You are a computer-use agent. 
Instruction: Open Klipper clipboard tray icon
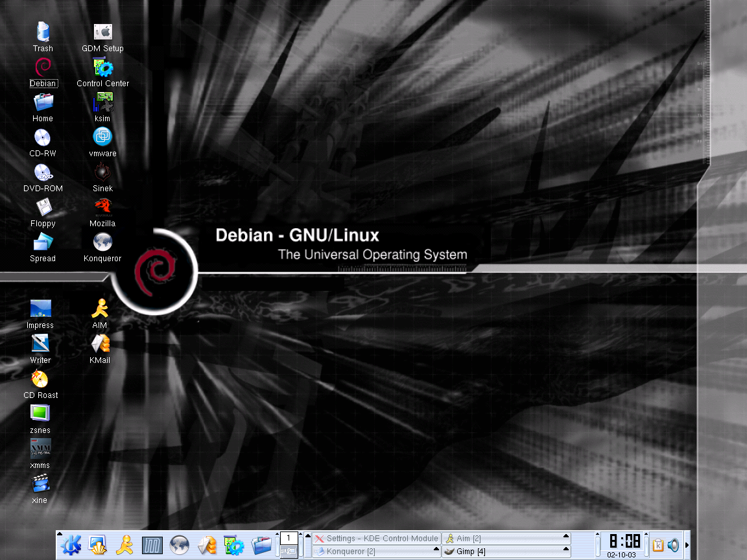(x=658, y=545)
